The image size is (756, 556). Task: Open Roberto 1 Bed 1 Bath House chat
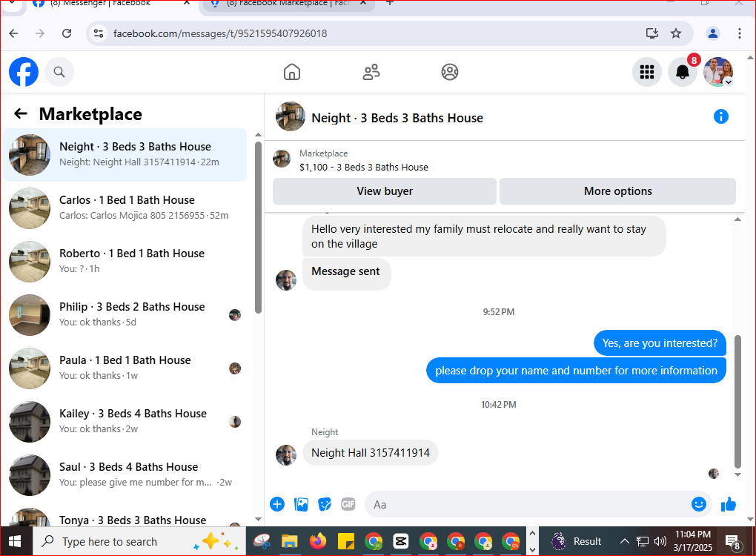pos(125,262)
